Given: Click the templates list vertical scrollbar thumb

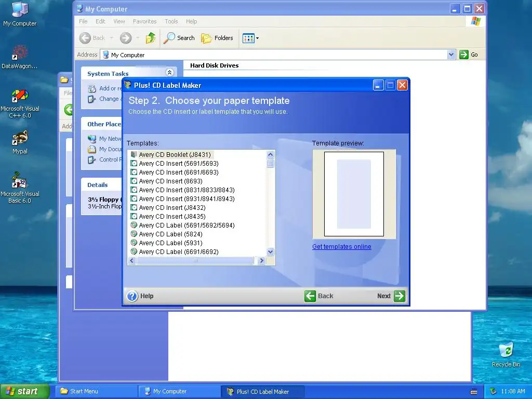Looking at the screenshot, I should (x=270, y=163).
